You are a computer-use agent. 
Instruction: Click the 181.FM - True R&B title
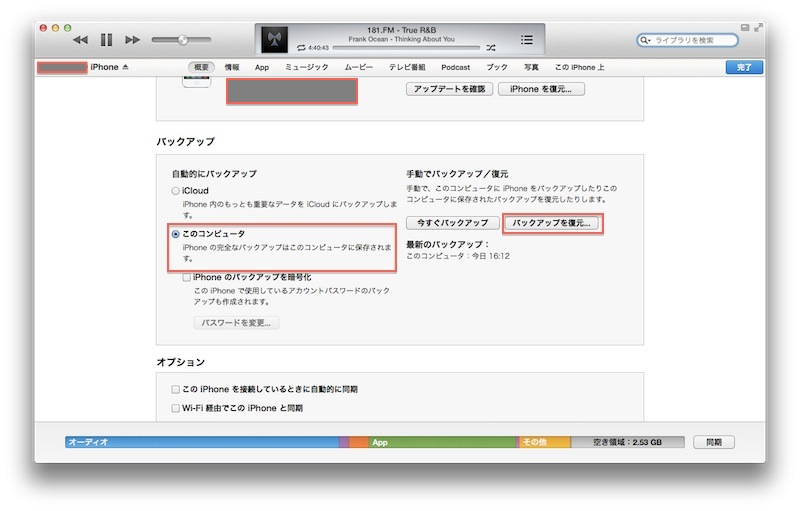402,30
